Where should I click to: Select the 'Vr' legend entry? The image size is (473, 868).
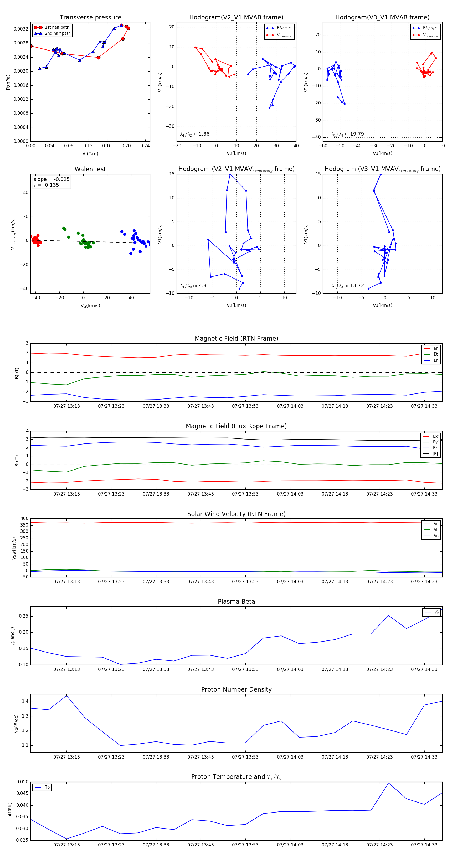(x=431, y=524)
